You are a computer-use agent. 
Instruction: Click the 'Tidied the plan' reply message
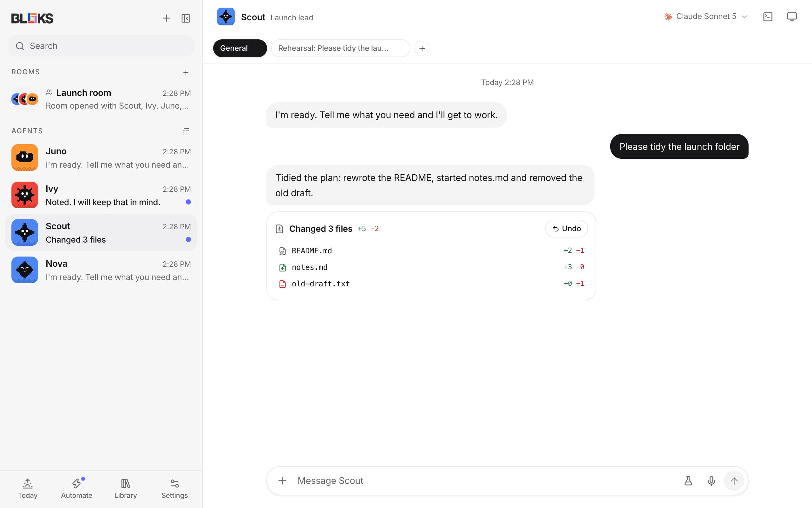(430, 185)
